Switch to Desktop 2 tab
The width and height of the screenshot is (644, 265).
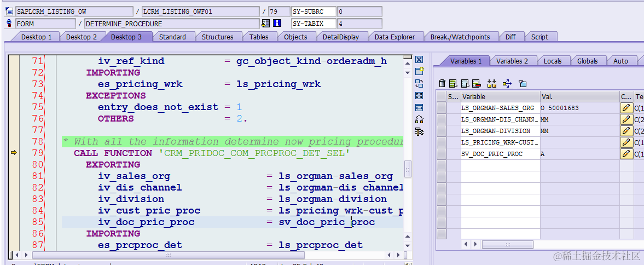point(82,37)
